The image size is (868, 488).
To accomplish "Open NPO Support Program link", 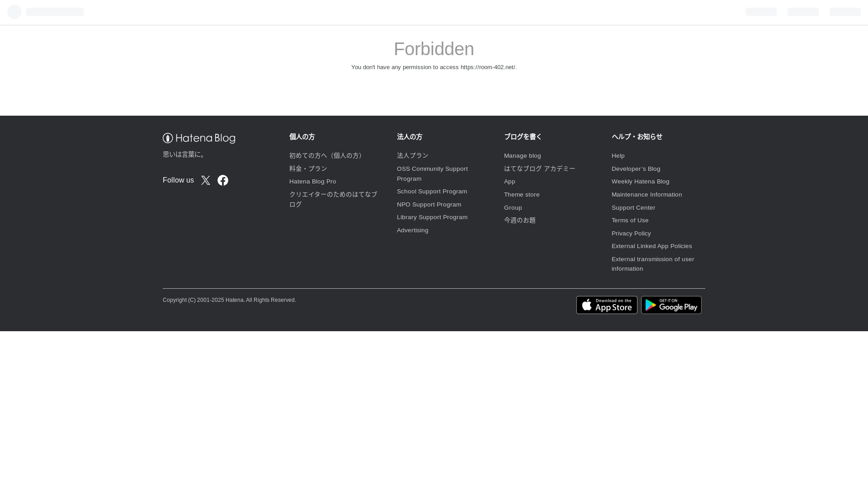I will click(x=429, y=205).
